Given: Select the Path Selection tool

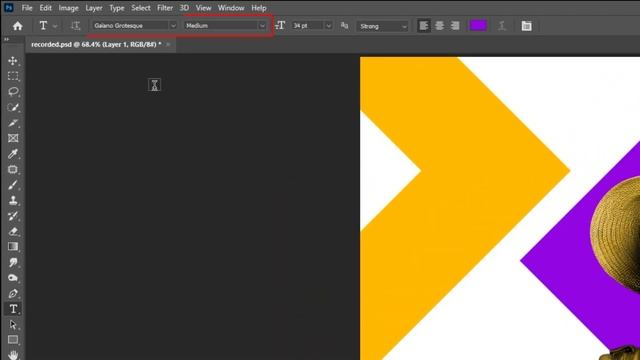Looking at the screenshot, I should click(x=13, y=324).
